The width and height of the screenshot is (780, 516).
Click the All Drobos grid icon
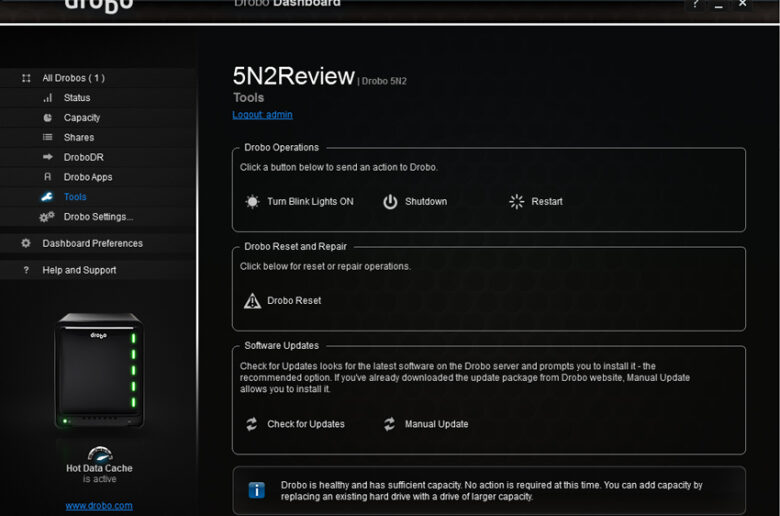(x=26, y=78)
